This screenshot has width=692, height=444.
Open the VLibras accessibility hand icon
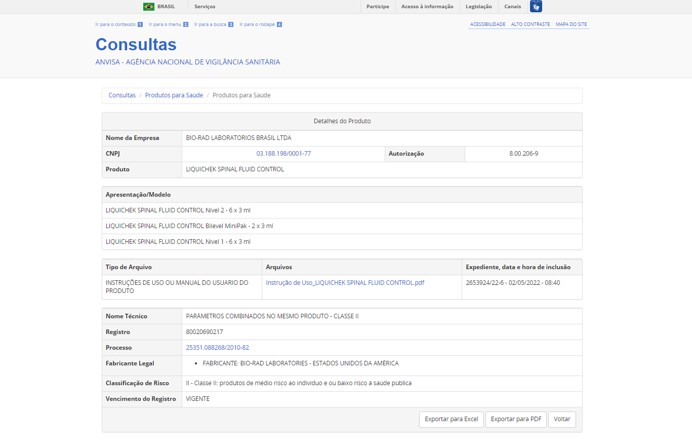(536, 6)
